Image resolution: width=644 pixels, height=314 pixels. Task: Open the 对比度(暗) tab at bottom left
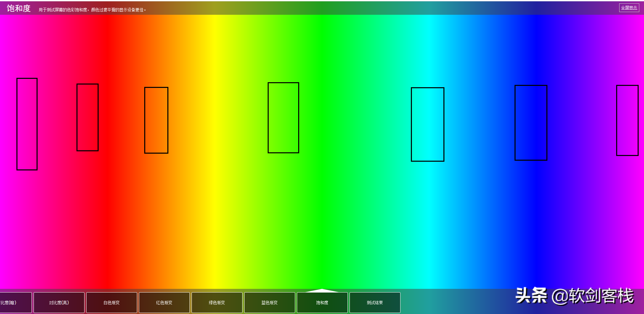[16, 303]
